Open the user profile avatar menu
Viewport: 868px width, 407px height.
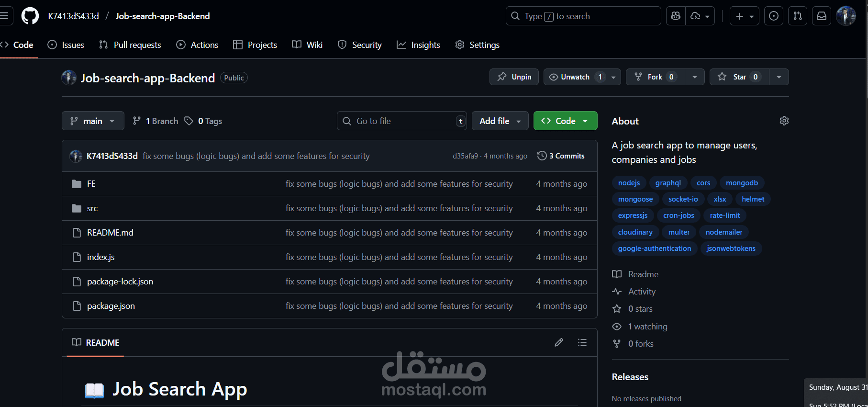pyautogui.click(x=846, y=16)
